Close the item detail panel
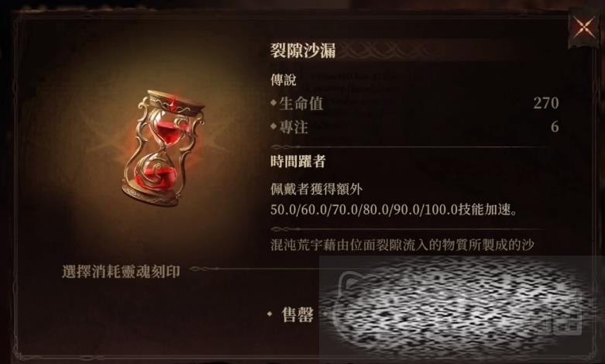 (x=584, y=28)
